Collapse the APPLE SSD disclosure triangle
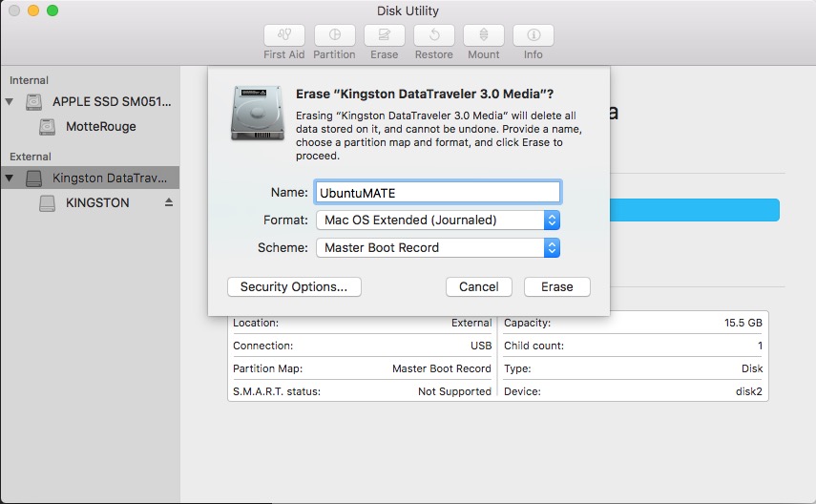 (10, 101)
